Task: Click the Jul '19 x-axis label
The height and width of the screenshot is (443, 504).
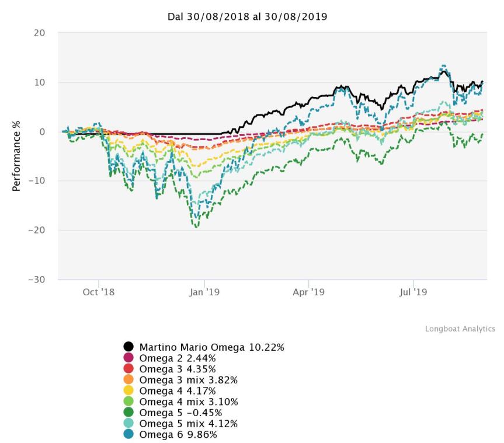Action: 413,292
